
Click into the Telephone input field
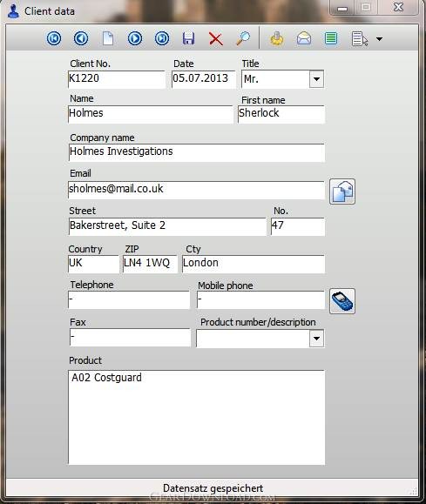[x=129, y=300]
